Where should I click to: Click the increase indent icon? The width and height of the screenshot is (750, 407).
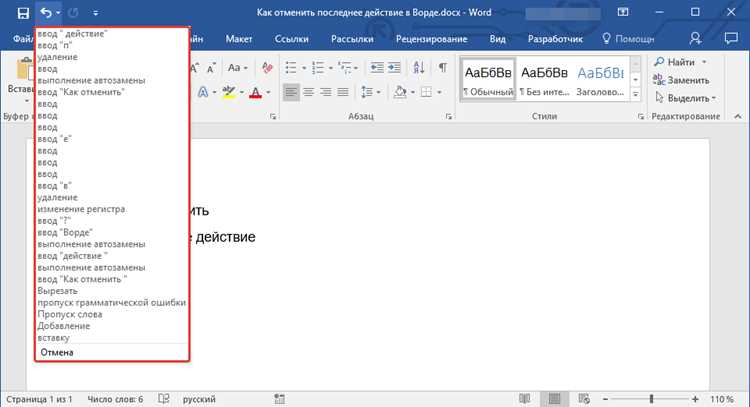[x=394, y=67]
